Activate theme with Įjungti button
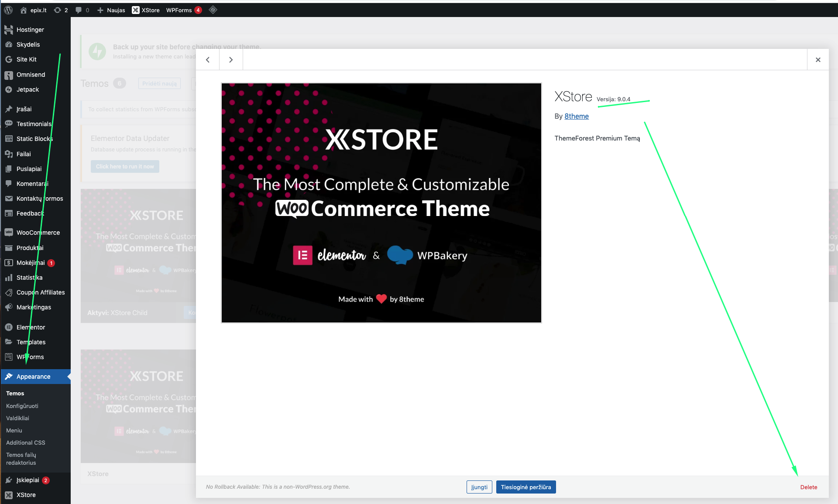Screen dimensions: 838x504 coord(479,487)
